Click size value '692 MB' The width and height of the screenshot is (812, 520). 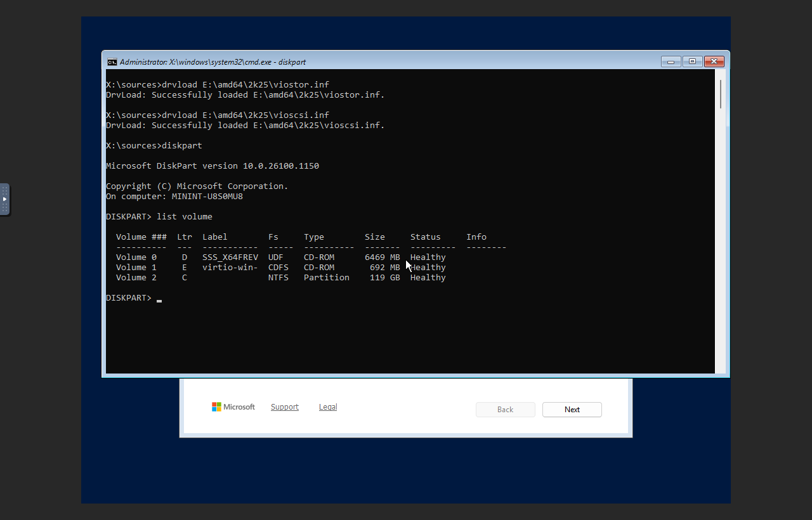[x=385, y=268]
